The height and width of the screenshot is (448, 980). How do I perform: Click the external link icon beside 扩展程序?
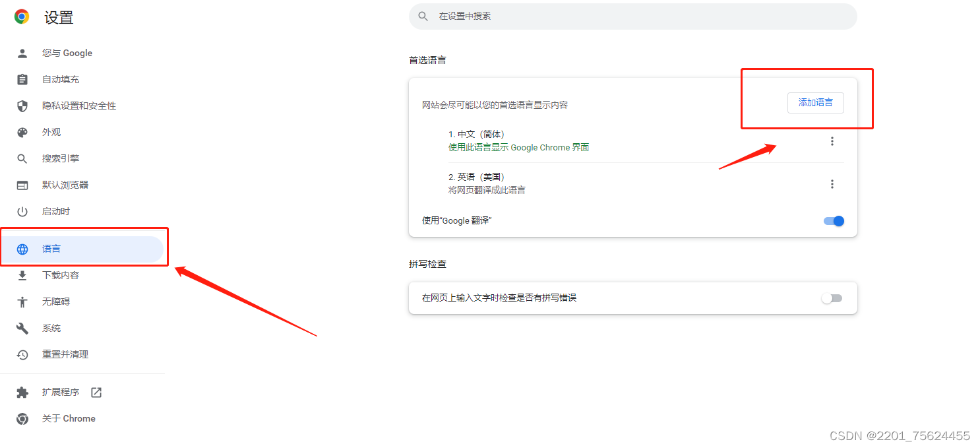pyautogui.click(x=96, y=392)
